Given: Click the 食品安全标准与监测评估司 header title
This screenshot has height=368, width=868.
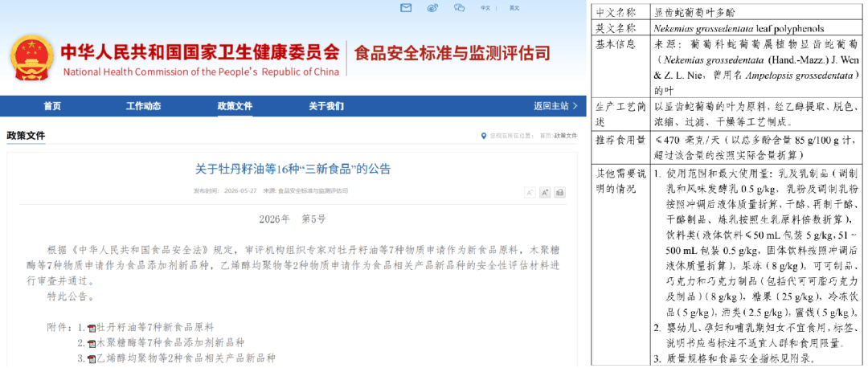Looking at the screenshot, I should [x=452, y=53].
